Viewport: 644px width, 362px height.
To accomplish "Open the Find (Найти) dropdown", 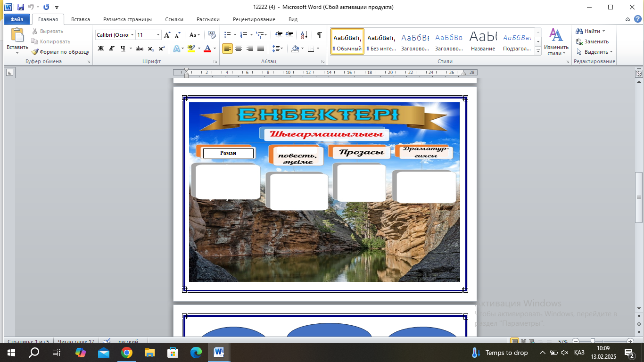I will 590,31.
